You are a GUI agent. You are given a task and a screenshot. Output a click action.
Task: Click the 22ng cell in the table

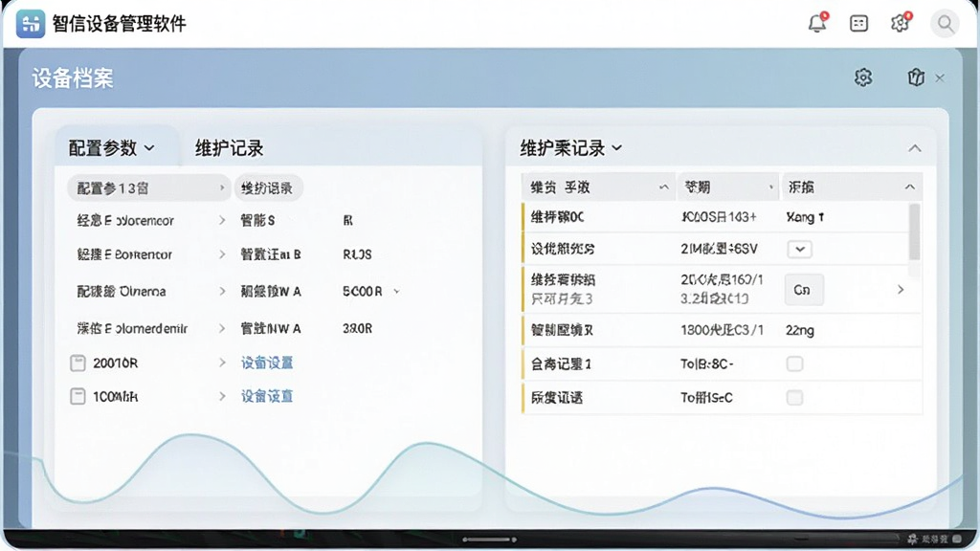point(799,330)
